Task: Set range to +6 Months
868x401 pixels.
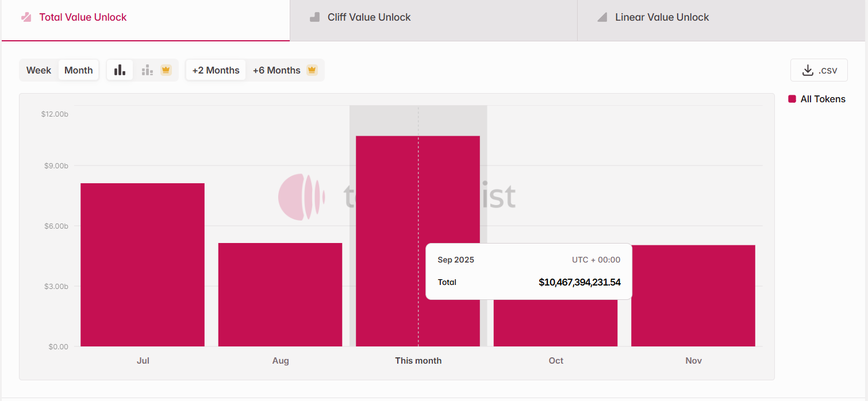Action: coord(276,70)
